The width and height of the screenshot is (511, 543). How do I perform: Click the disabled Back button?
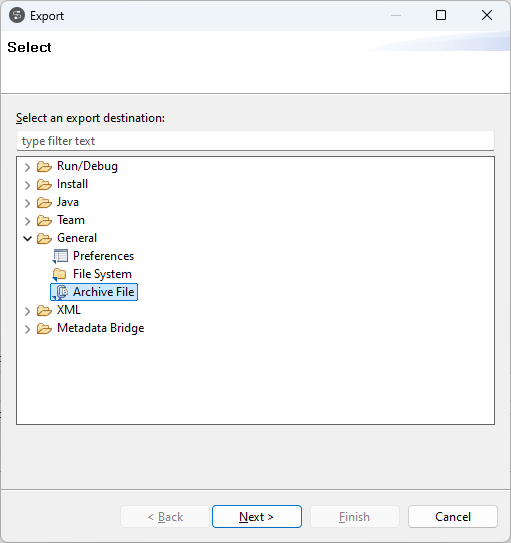point(165,516)
